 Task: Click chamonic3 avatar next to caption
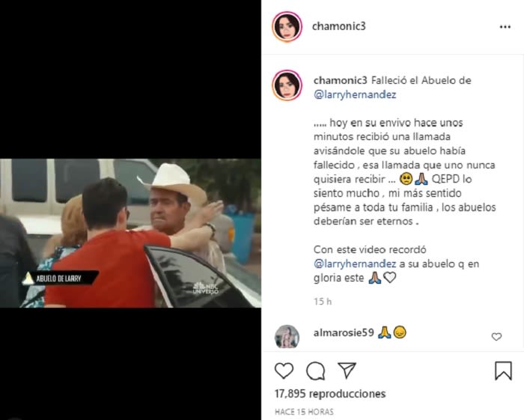pos(287,85)
